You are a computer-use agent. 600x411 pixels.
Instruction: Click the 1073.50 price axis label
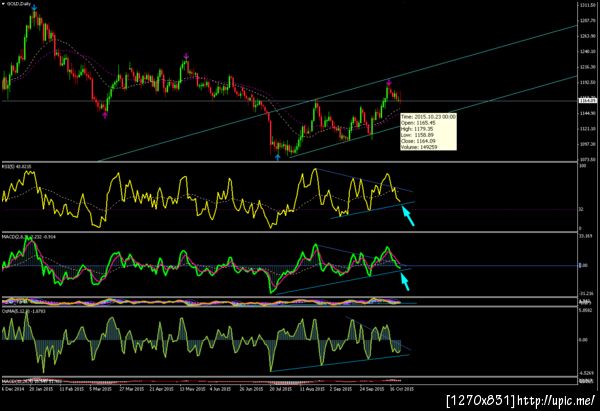(587, 159)
